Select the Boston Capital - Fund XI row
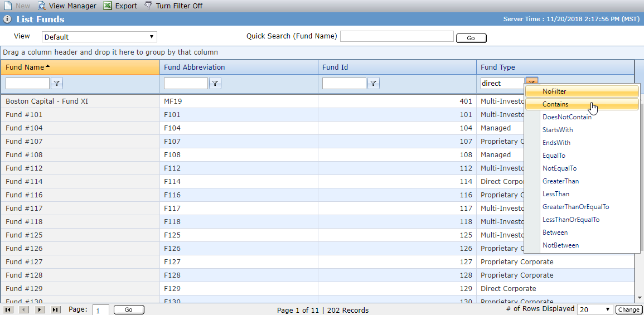This screenshot has height=315, width=644. tap(317, 101)
